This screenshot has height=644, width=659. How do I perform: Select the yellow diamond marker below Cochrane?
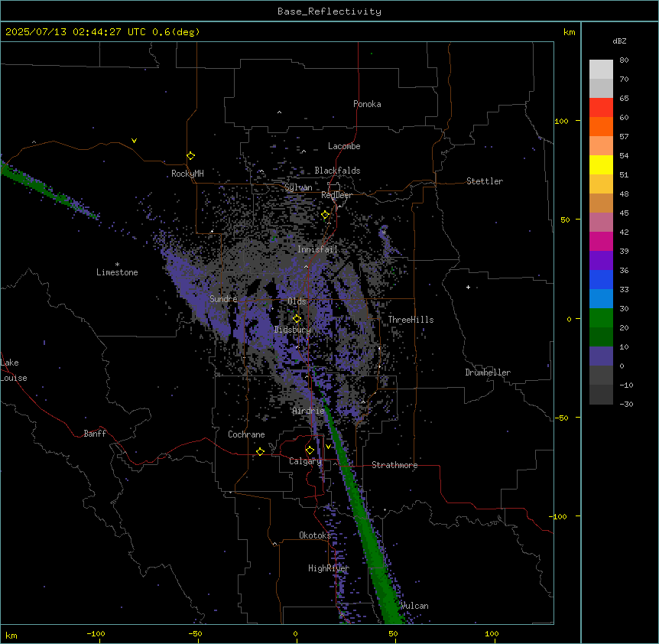(260, 451)
